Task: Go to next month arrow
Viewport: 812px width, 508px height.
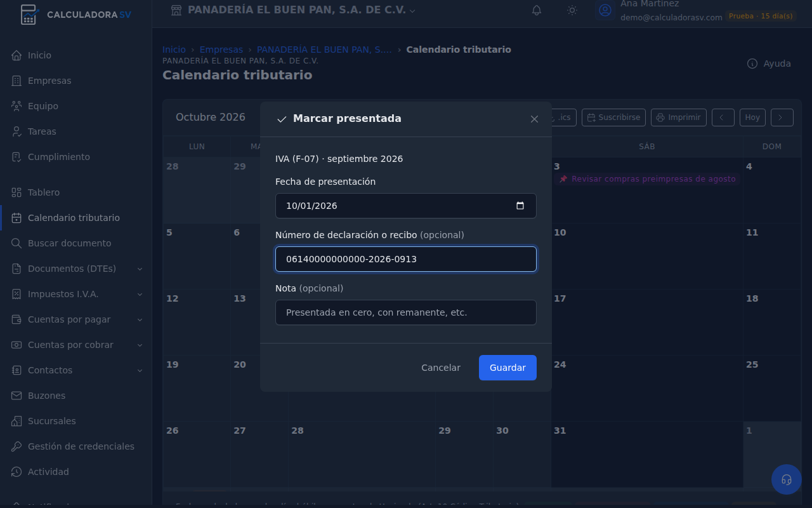Action: tap(782, 117)
